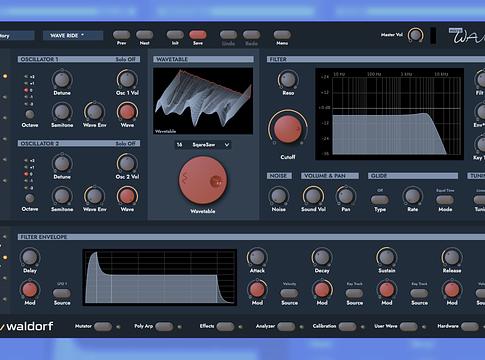Click the red Save button

tap(198, 35)
